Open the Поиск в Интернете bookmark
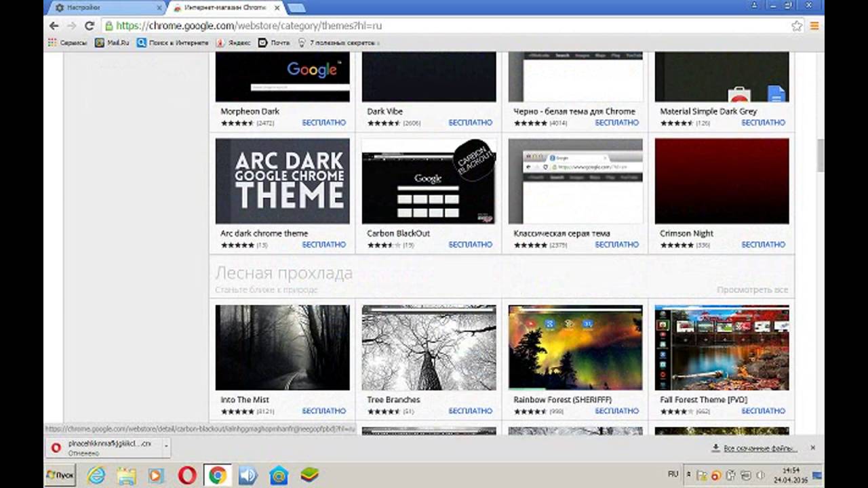This screenshot has height=488, width=868. point(172,43)
